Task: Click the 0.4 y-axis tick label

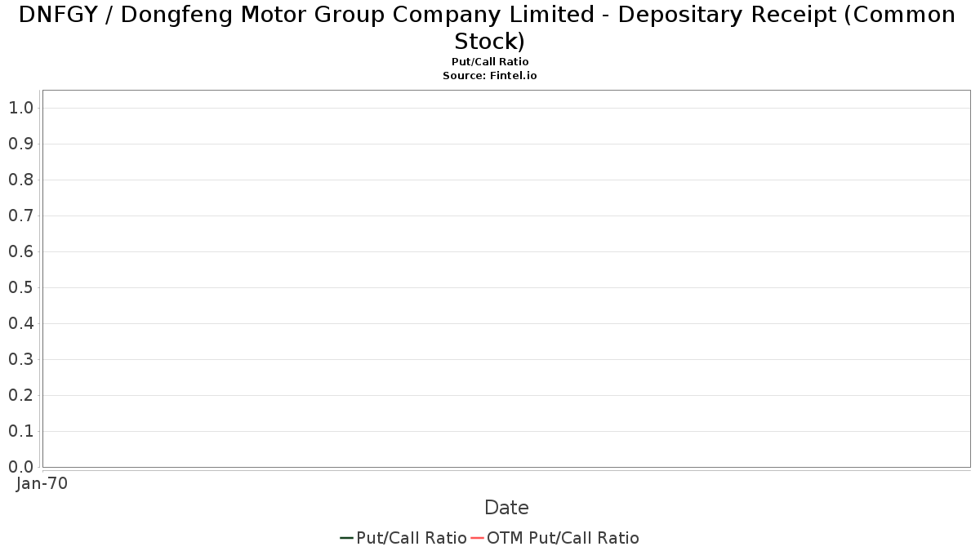Action: pos(21,323)
